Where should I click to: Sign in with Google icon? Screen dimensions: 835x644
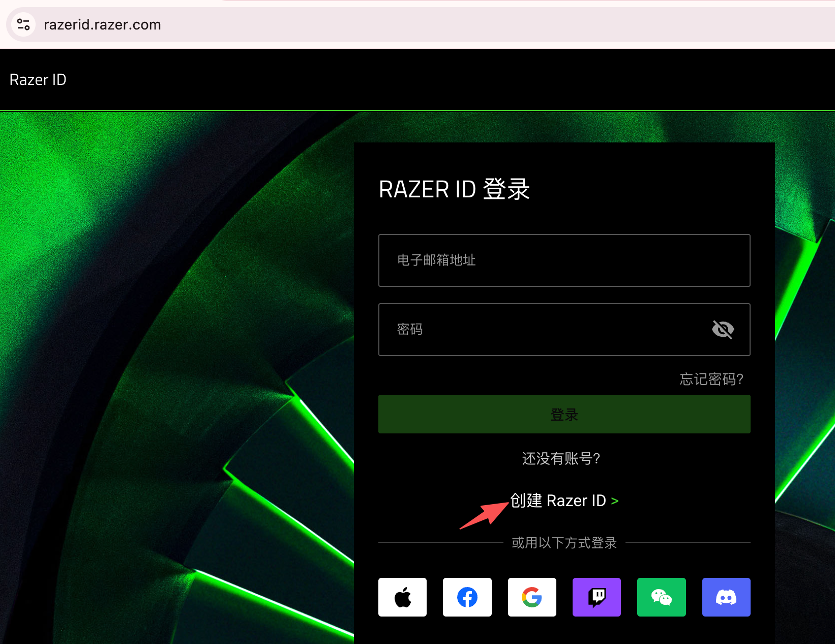tap(532, 597)
